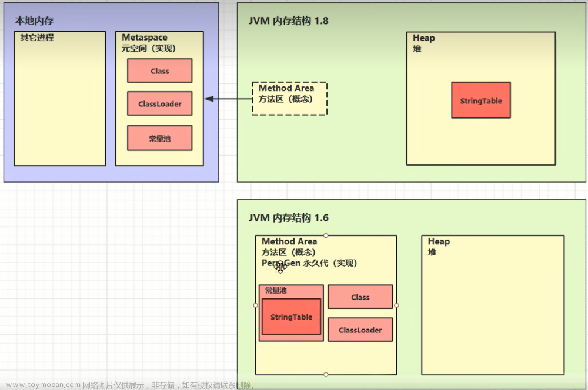Click the ClassLoader box in PermGen 1.6
Screen dimensions: 588x390
tap(360, 330)
